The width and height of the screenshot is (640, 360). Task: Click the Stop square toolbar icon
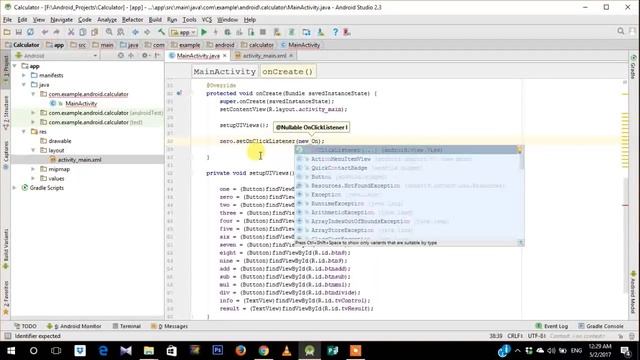[263, 32]
